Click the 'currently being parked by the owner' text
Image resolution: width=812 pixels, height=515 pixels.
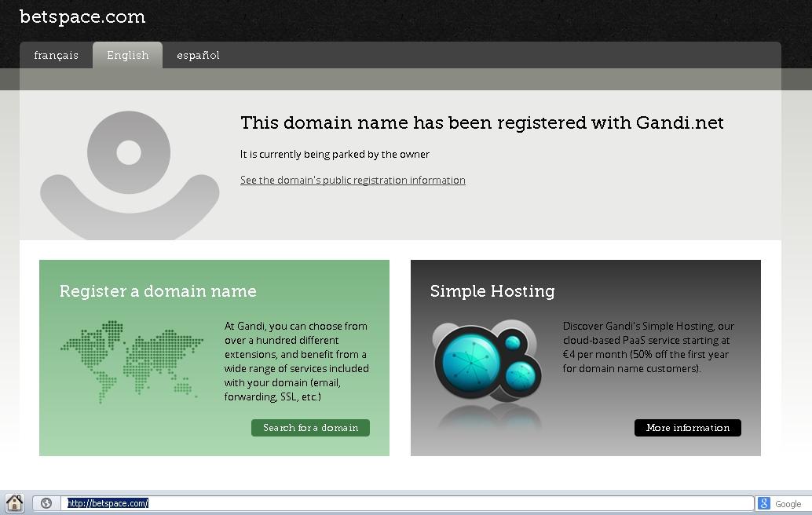(335, 154)
